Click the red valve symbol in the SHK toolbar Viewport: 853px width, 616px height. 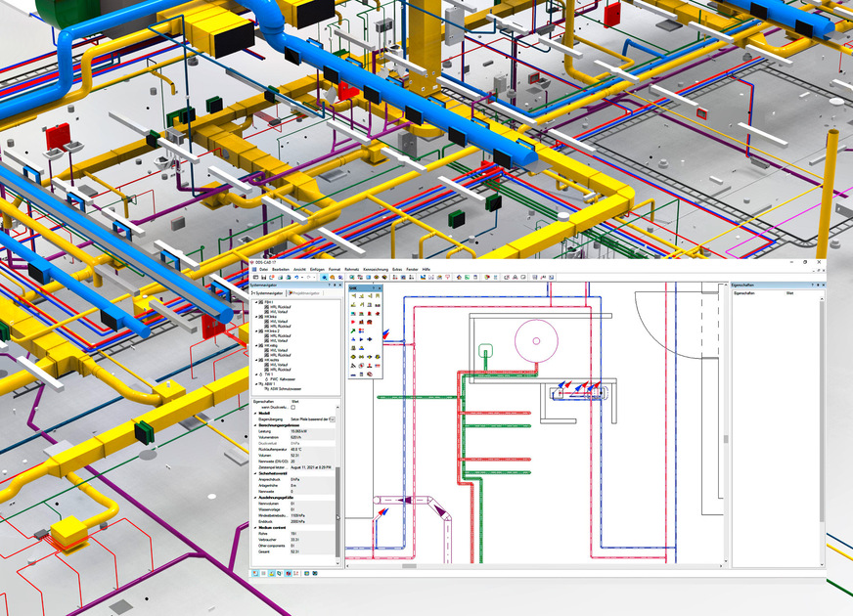point(370,313)
